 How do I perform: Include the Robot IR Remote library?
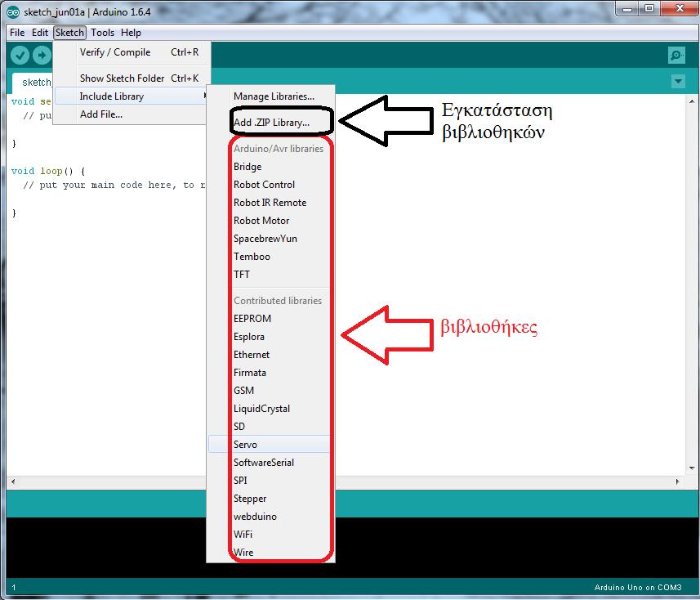[270, 203]
